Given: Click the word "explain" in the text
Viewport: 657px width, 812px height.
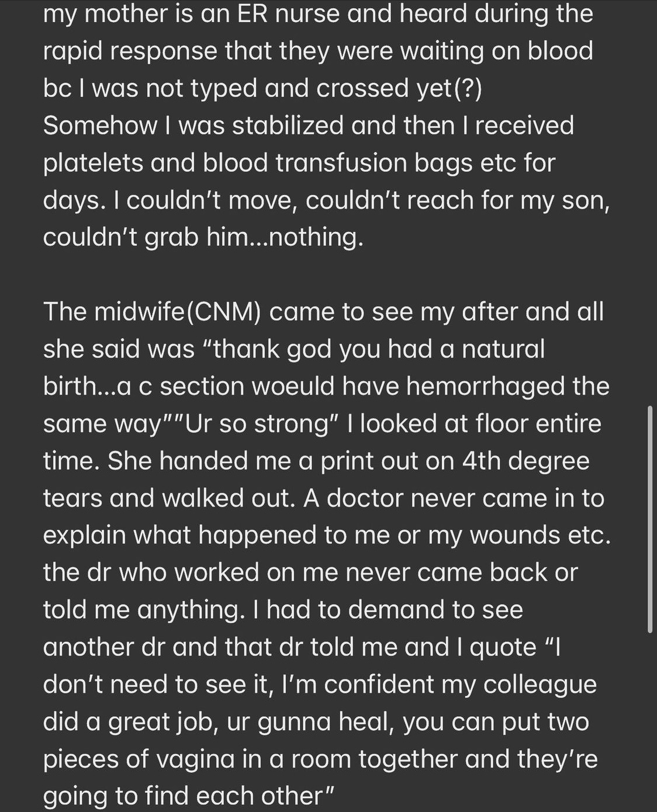Looking at the screenshot, I should coord(85,536).
